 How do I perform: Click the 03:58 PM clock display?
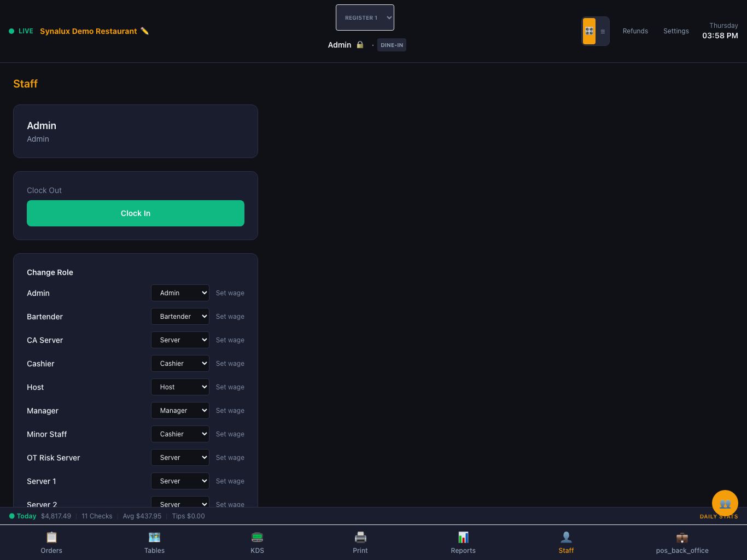(x=720, y=36)
